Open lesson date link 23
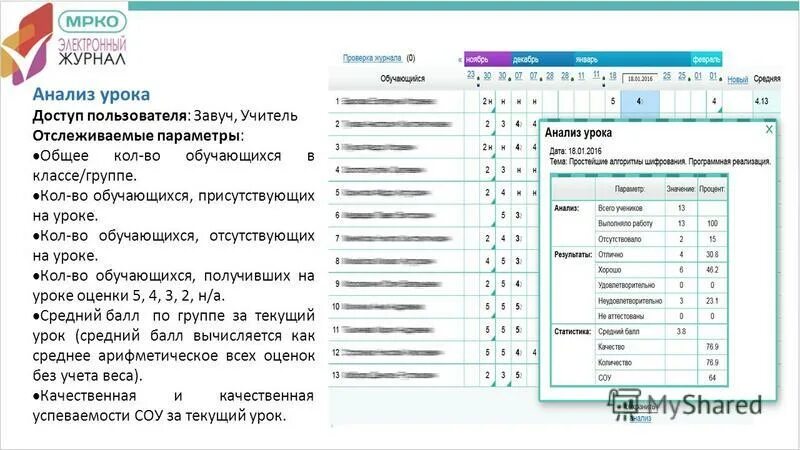 [471, 75]
